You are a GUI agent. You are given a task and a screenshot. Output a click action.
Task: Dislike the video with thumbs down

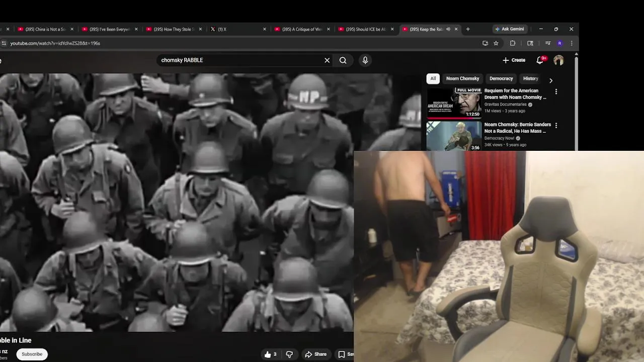289,354
